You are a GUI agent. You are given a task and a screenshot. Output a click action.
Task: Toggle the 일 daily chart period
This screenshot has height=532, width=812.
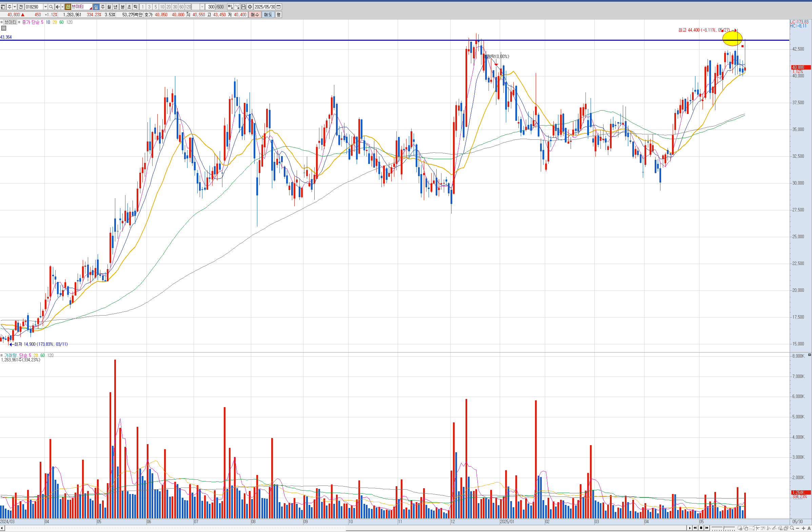coord(96,7)
